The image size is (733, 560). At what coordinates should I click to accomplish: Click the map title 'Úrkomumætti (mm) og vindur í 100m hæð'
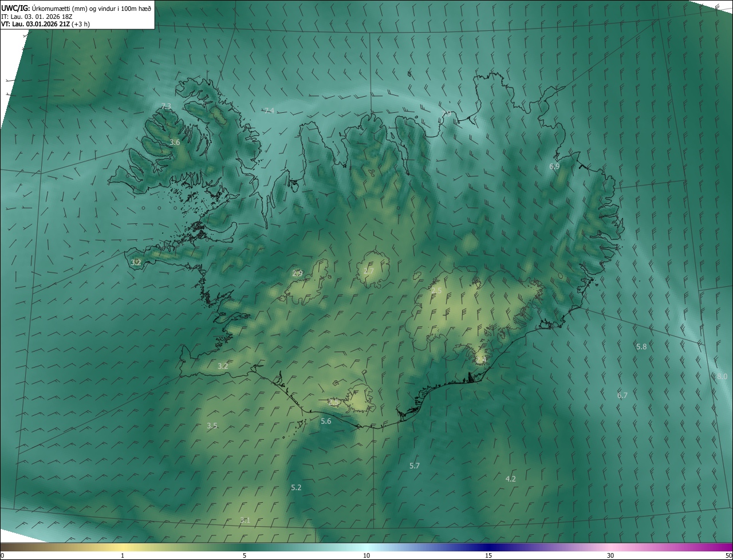tap(92, 8)
